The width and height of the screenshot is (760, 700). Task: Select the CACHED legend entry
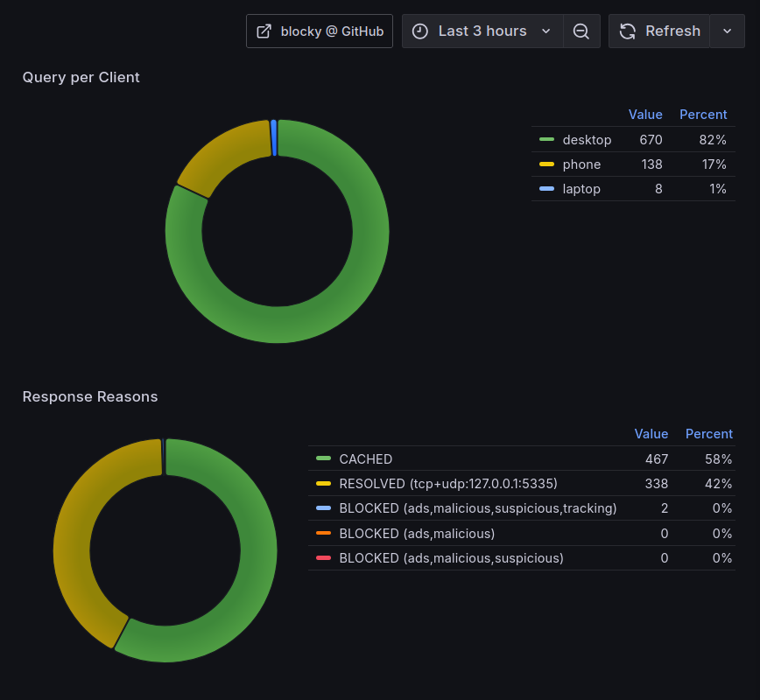pyautogui.click(x=365, y=459)
